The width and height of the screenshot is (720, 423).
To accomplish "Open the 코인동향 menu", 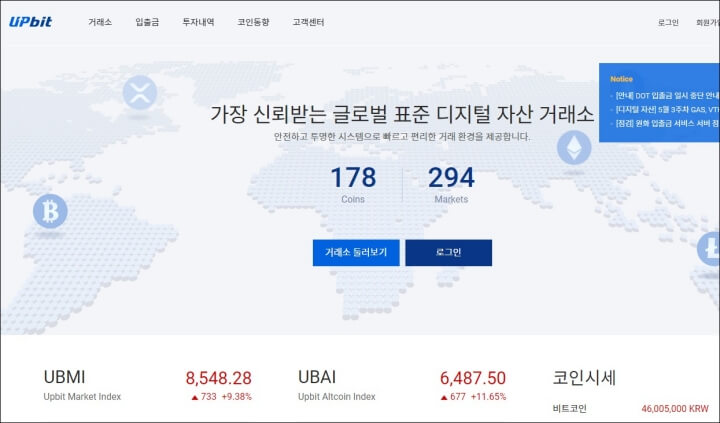I will (x=253, y=22).
